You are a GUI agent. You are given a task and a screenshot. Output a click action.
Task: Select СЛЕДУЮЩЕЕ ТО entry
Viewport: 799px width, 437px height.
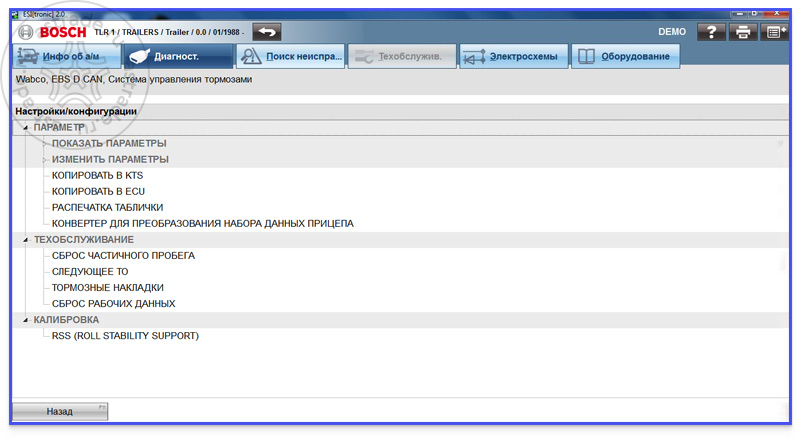pos(90,272)
